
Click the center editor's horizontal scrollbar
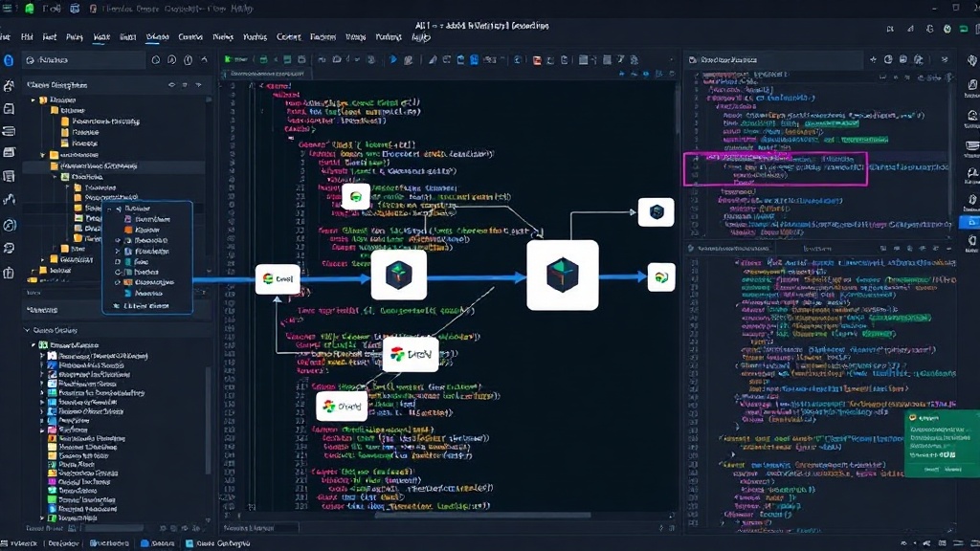click(x=482, y=516)
